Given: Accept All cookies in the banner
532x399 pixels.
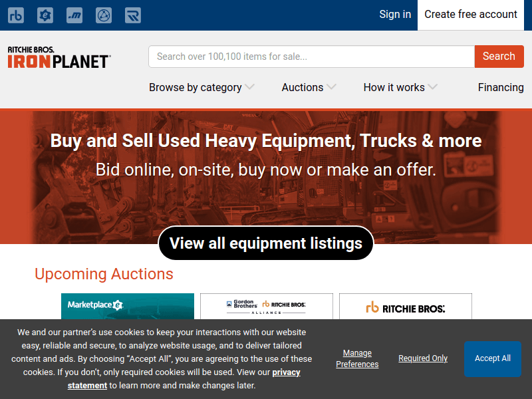Looking at the screenshot, I should 492,358.
